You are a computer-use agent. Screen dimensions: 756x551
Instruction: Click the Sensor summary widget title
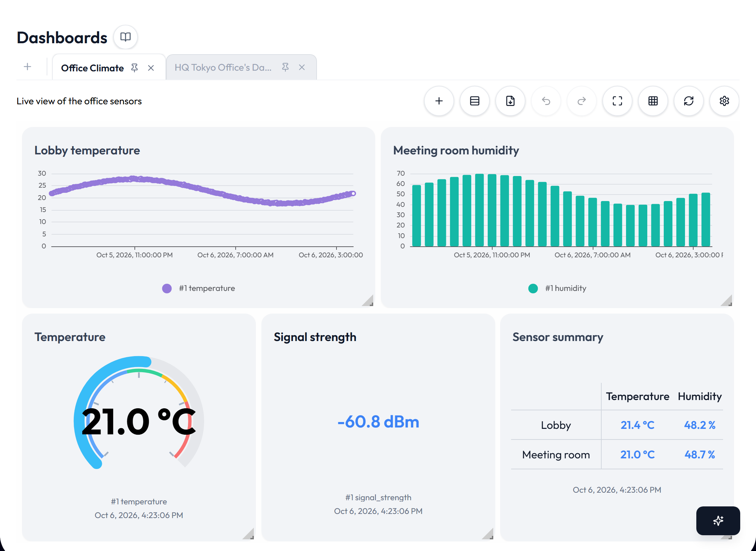(558, 337)
